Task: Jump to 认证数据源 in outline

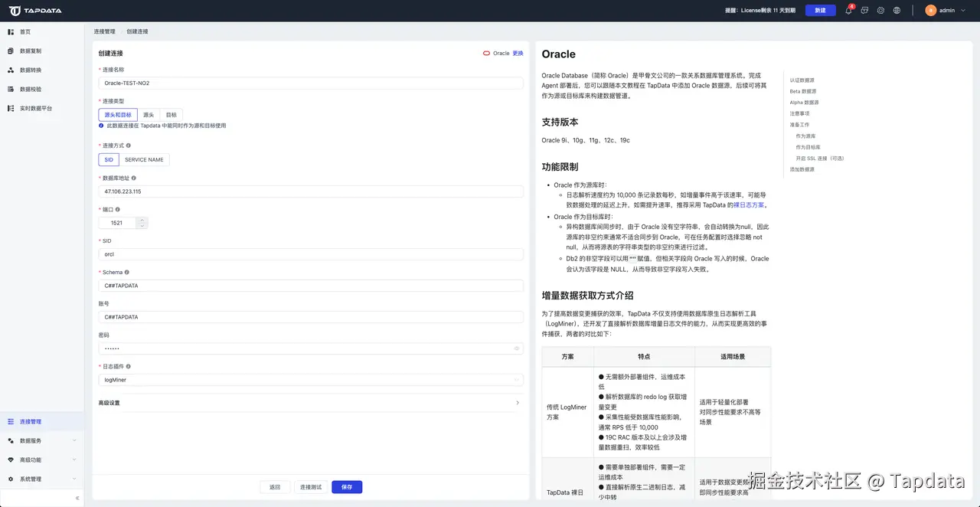Action: (802, 80)
